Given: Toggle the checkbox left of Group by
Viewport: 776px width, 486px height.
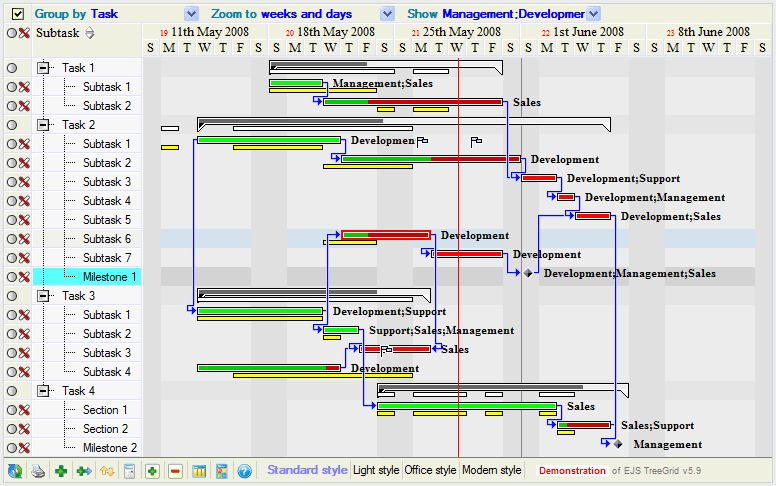Looking at the screenshot, I should pyautogui.click(x=17, y=14).
